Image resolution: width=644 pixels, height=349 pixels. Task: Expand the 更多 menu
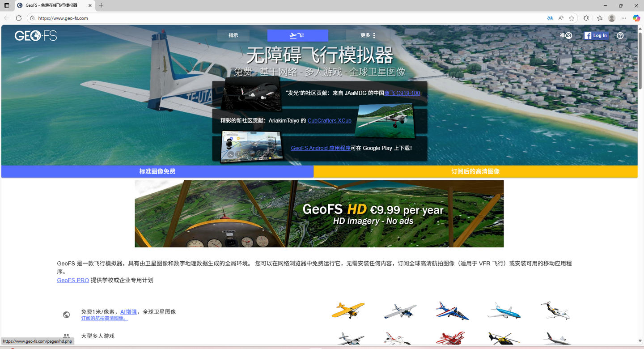(x=368, y=35)
